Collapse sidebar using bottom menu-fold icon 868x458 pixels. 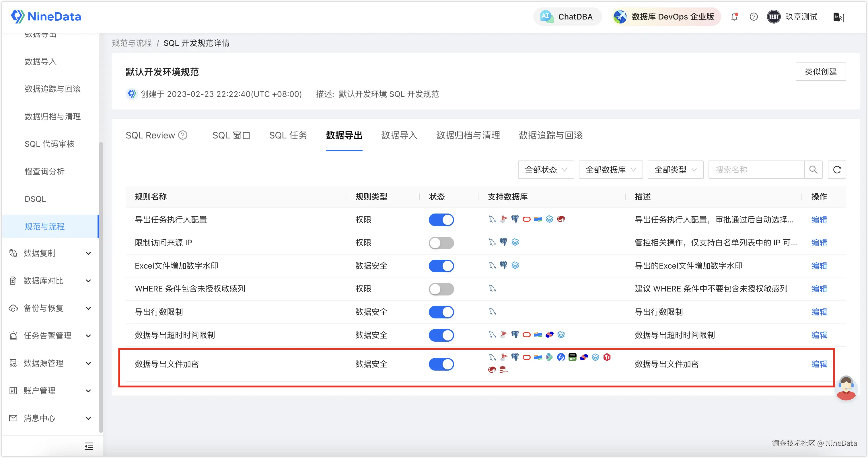[89, 446]
